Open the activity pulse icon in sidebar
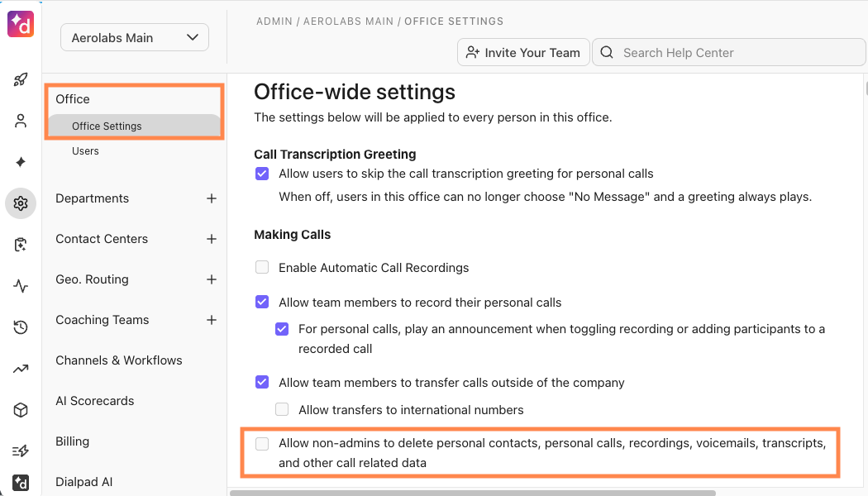 [21, 286]
